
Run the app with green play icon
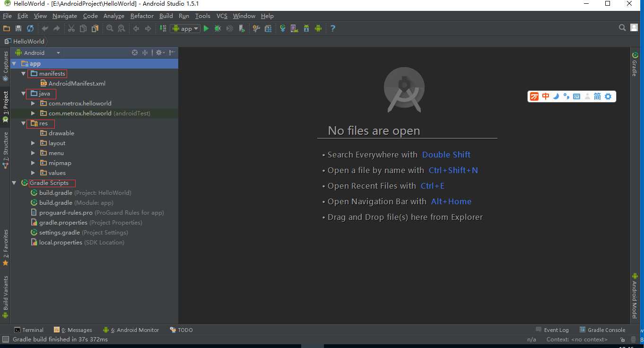206,28
